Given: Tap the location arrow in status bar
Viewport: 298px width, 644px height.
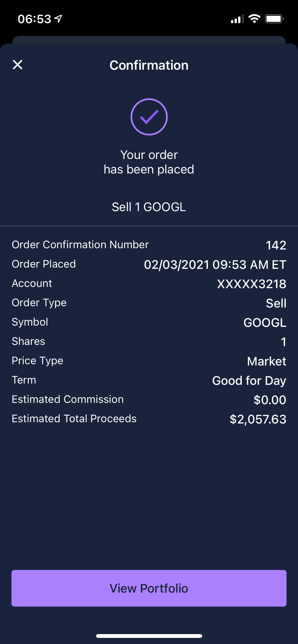Looking at the screenshot, I should (58, 19).
